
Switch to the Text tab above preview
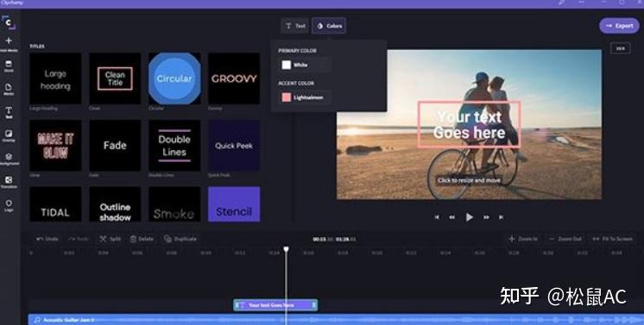point(295,26)
